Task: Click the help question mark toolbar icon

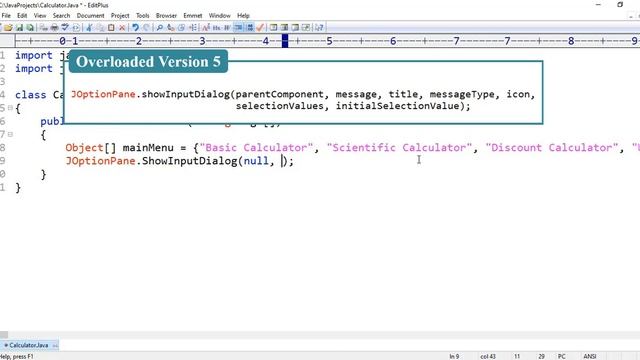Action: [x=319, y=28]
